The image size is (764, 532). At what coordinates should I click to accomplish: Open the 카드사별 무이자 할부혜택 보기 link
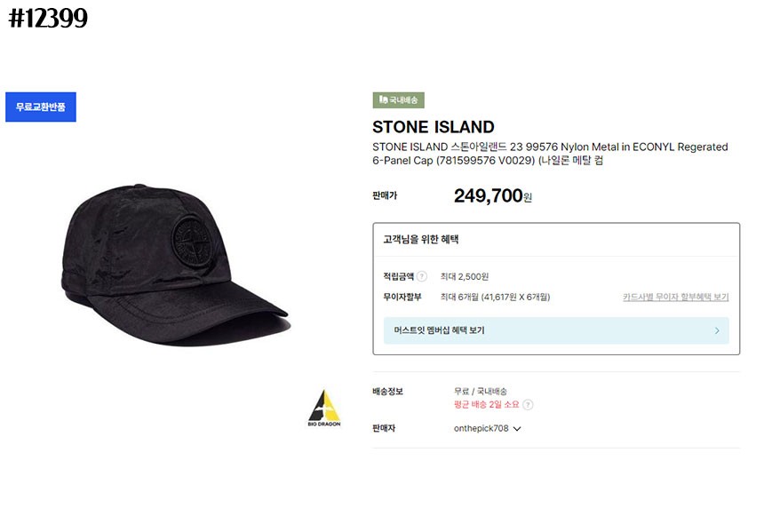675,298
